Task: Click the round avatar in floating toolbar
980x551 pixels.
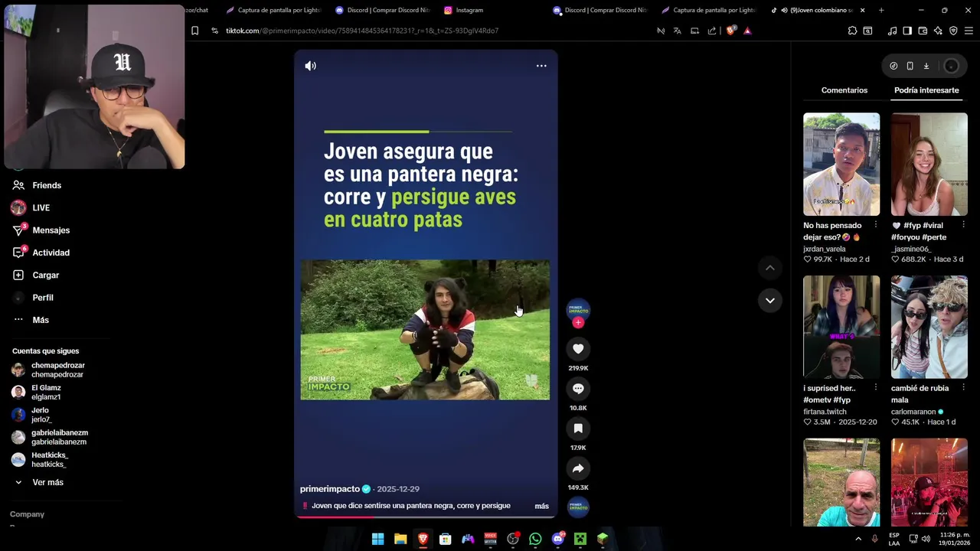Action: (951, 66)
